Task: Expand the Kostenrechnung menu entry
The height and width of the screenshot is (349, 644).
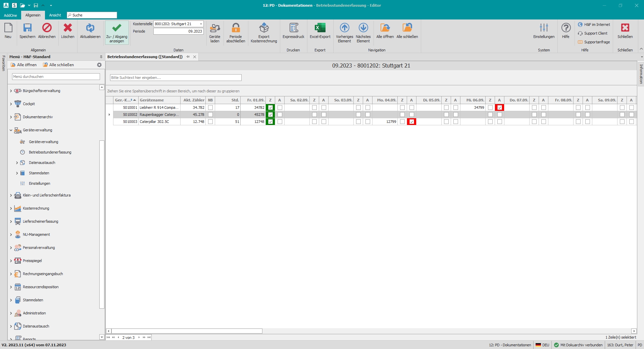Action: (x=11, y=209)
